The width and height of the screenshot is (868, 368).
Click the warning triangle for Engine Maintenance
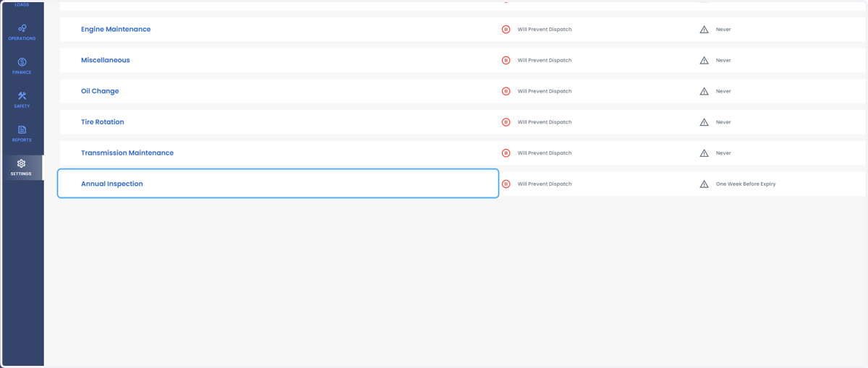pyautogui.click(x=704, y=30)
